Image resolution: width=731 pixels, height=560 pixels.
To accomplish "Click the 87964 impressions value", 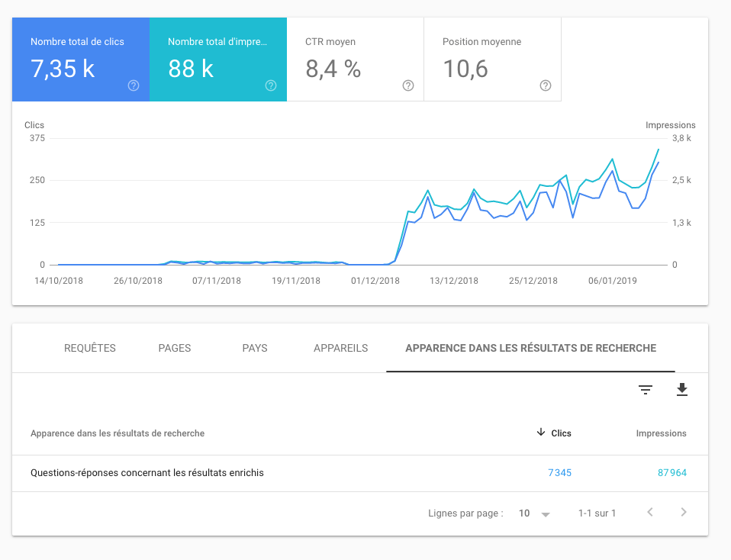I will 671,473.
